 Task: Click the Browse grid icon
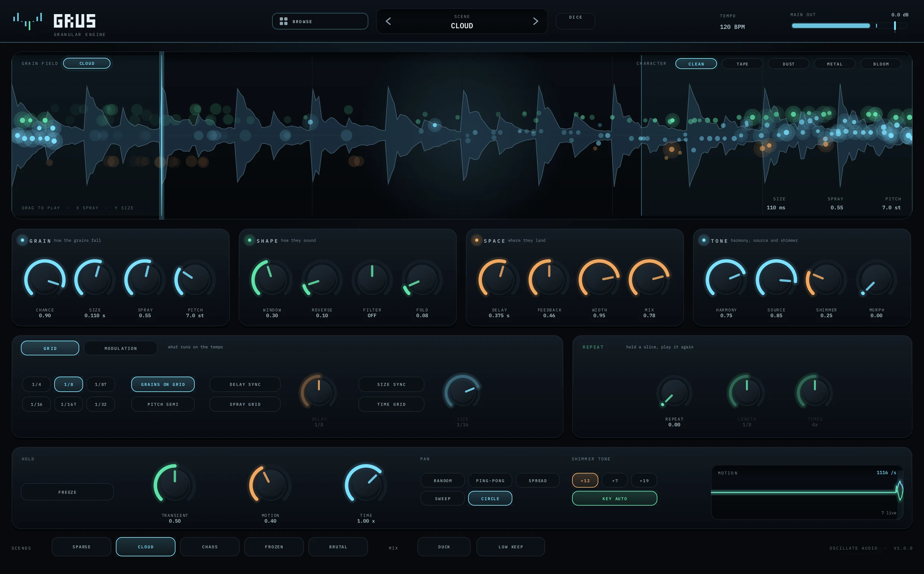[x=283, y=21]
